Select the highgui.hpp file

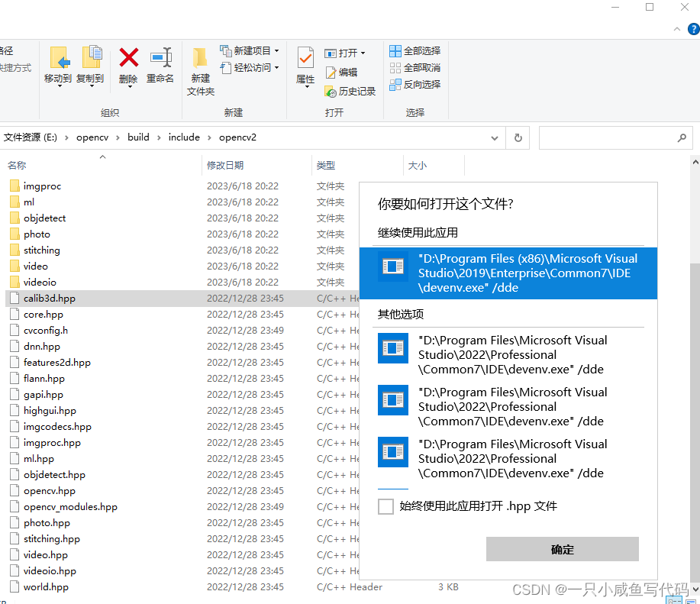(x=50, y=411)
